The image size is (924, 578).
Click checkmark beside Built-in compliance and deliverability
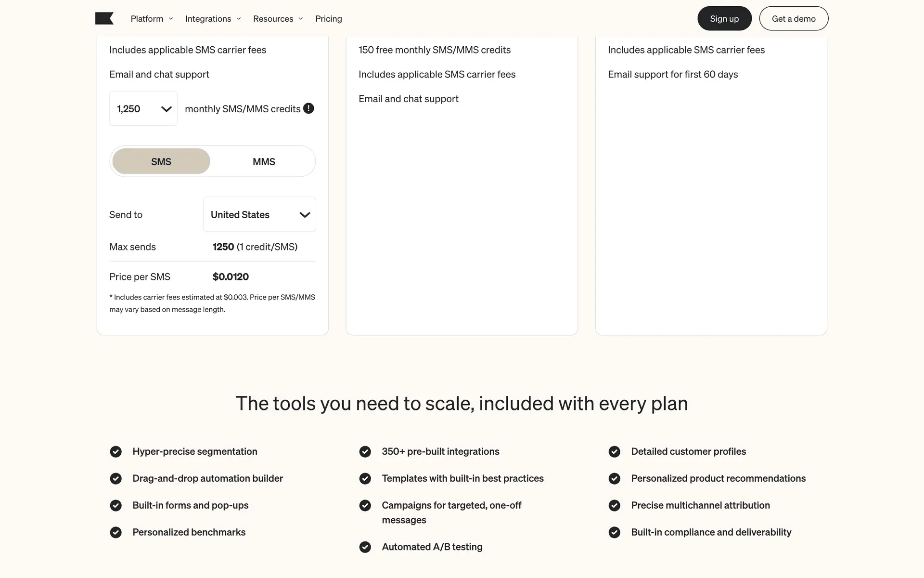click(x=614, y=532)
